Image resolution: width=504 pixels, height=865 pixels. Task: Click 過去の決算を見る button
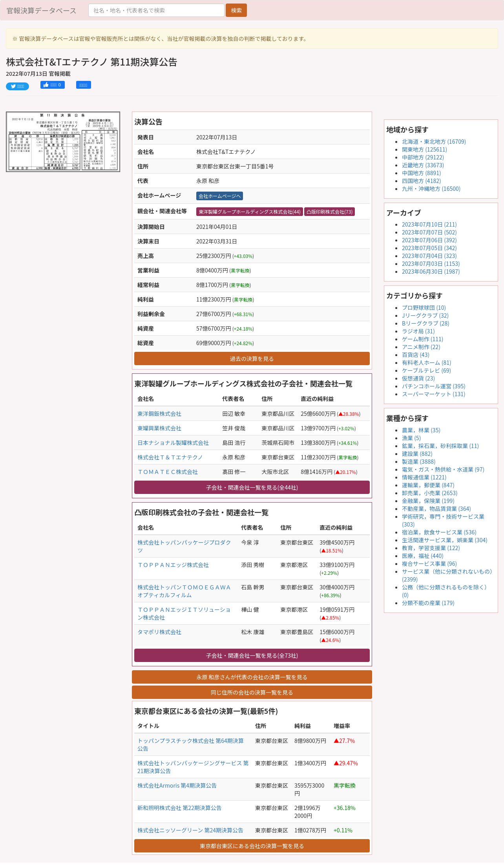click(x=252, y=358)
